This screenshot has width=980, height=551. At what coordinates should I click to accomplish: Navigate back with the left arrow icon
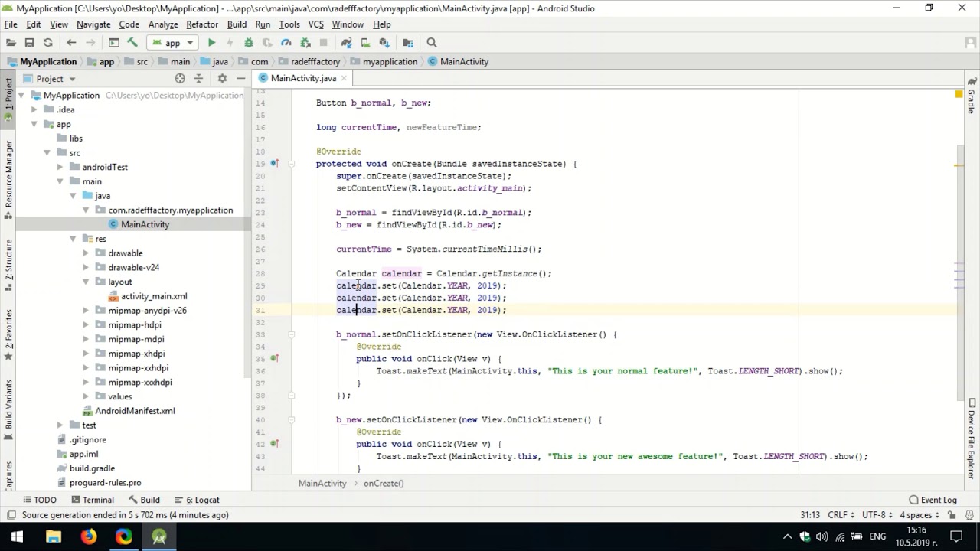coord(71,43)
